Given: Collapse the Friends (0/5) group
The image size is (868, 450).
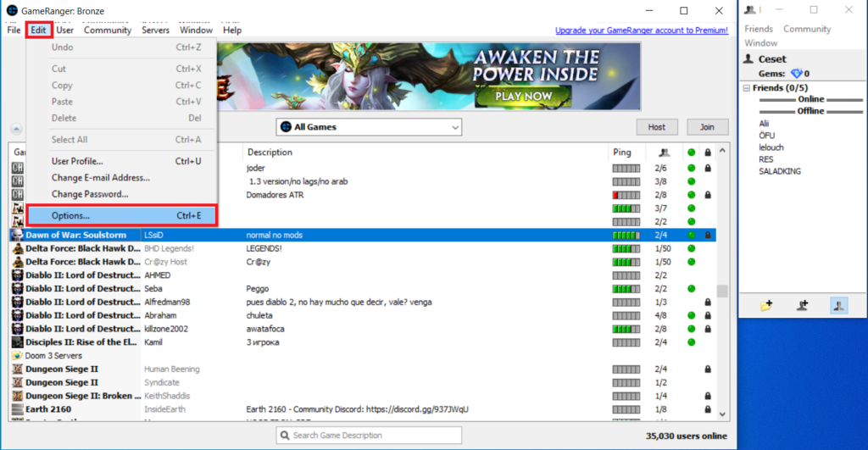Looking at the screenshot, I should point(746,88).
